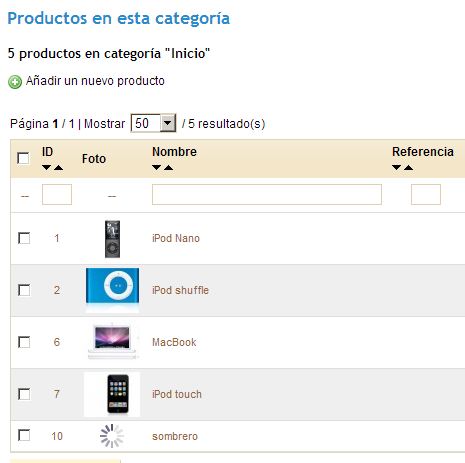
Task: Click the sombrero loading image icon
Action: 112,436
